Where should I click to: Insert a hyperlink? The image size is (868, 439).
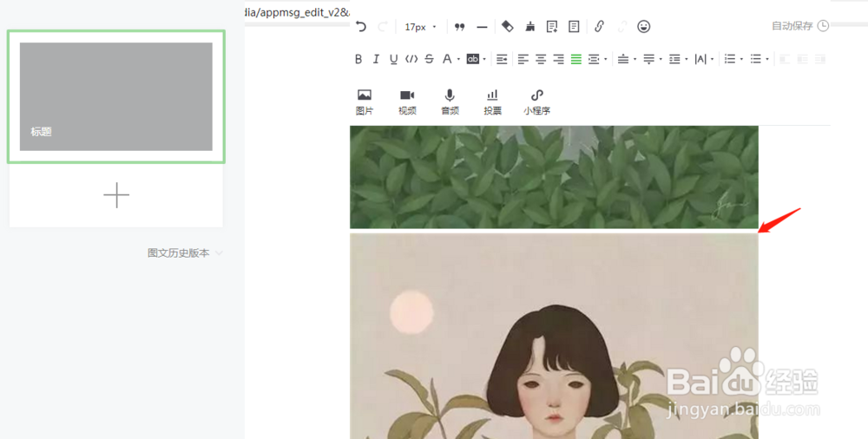pos(599,26)
